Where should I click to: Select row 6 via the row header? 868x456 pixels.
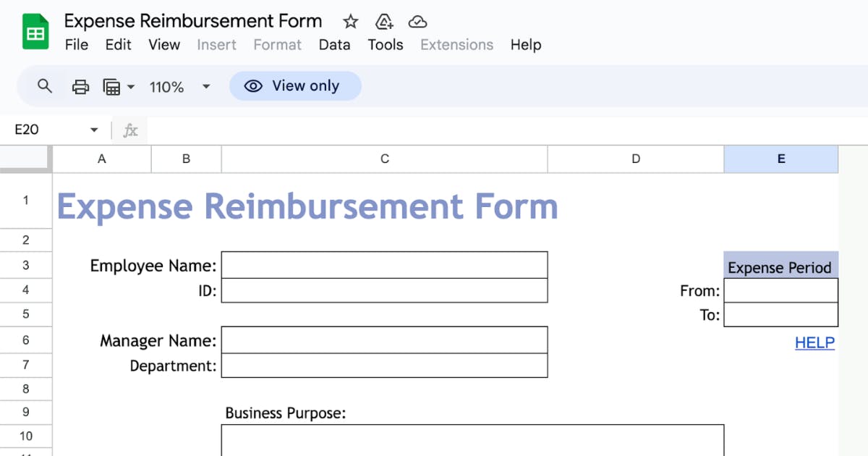[x=26, y=340]
